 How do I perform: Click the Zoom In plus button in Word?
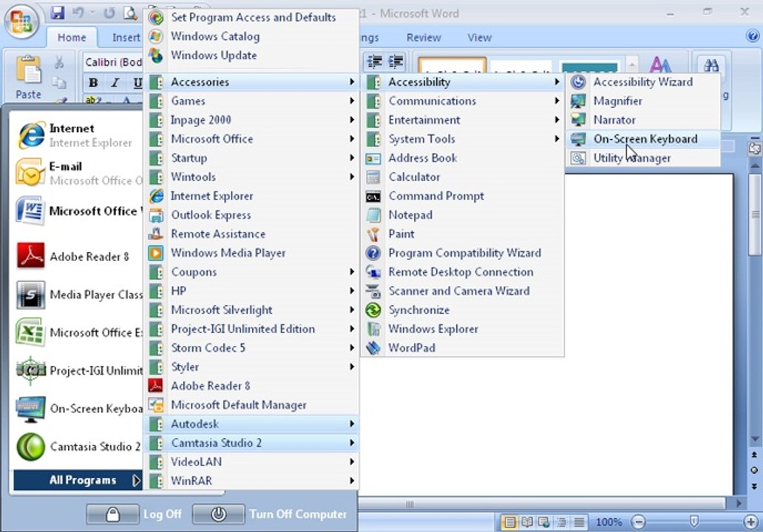tap(751, 522)
